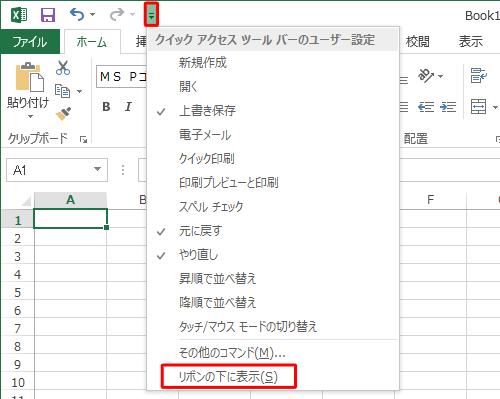Choose 開く from the menu
The image size is (500, 399).
(273, 87)
